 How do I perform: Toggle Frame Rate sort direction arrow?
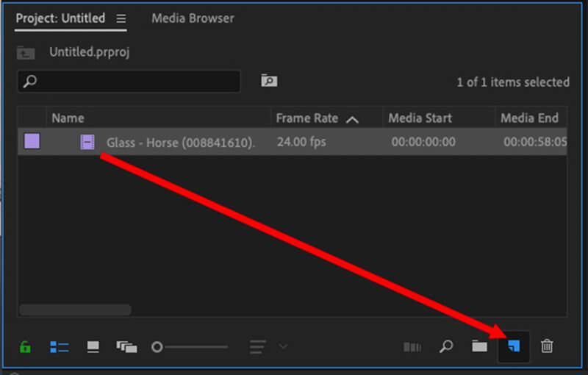tap(352, 120)
